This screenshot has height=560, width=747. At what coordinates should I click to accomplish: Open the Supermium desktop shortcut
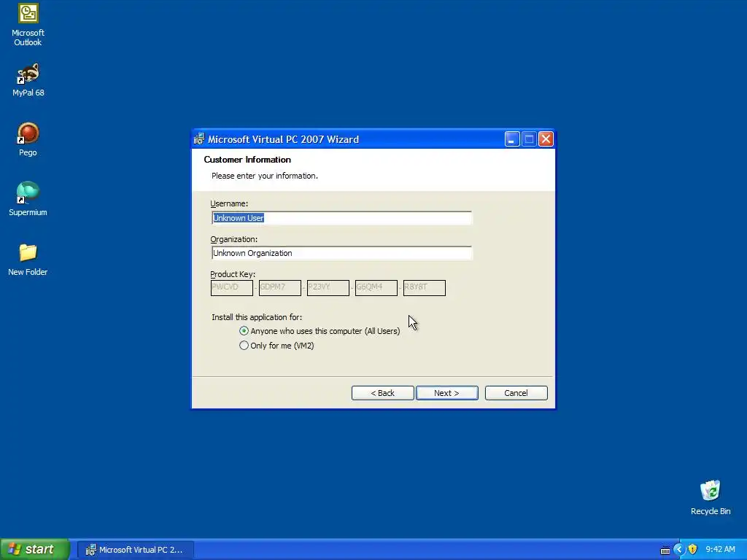28,199
